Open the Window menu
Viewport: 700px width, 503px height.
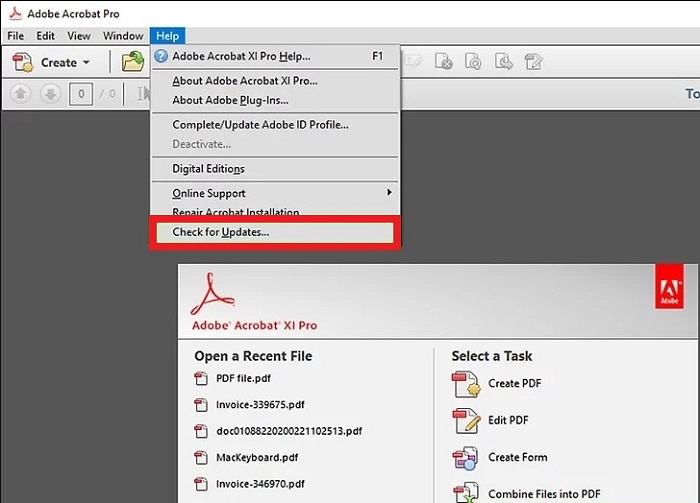(x=123, y=36)
